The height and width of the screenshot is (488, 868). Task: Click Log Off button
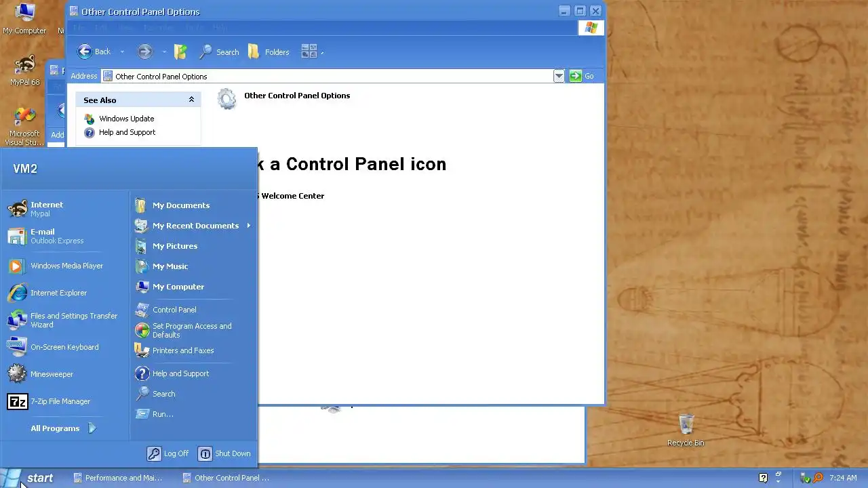pos(168,453)
